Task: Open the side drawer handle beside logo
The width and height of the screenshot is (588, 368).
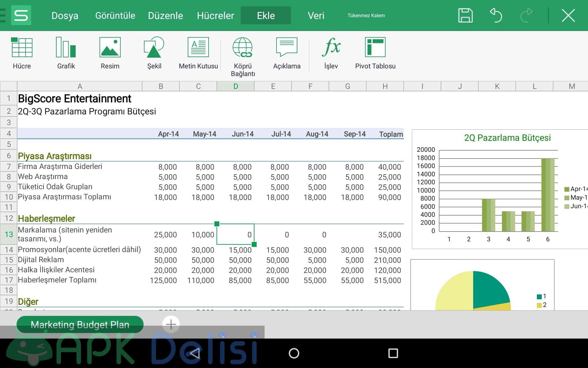Action: coord(3,15)
